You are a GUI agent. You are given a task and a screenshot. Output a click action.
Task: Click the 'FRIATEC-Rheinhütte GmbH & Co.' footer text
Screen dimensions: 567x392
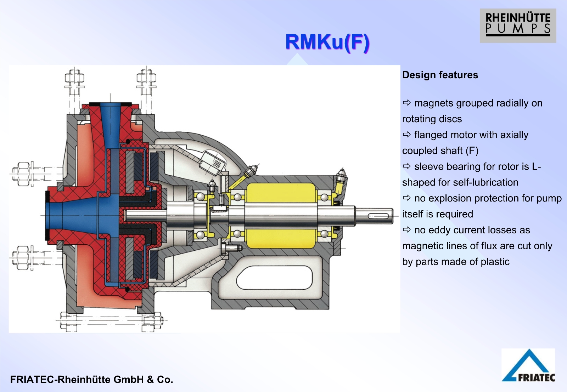(91, 380)
